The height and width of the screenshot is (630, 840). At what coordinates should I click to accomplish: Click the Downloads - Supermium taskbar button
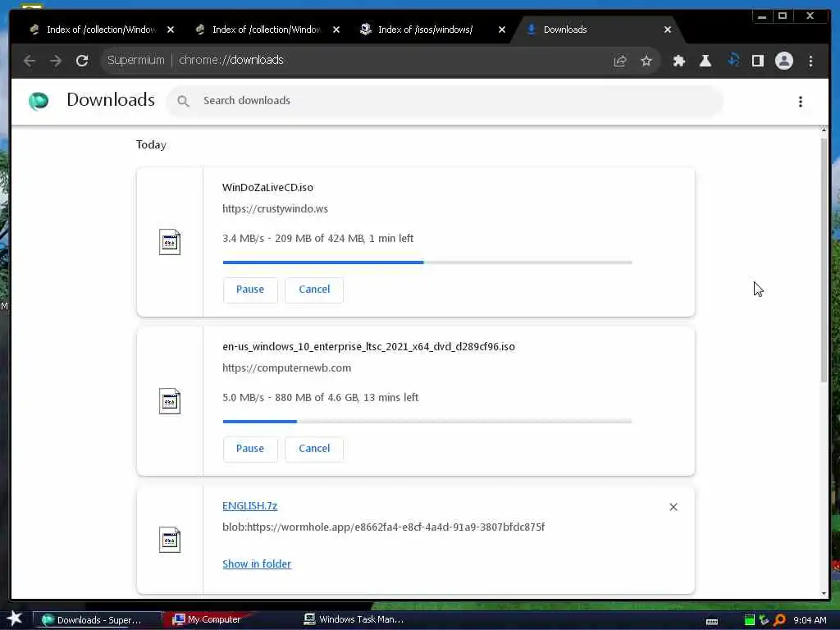coord(98,620)
